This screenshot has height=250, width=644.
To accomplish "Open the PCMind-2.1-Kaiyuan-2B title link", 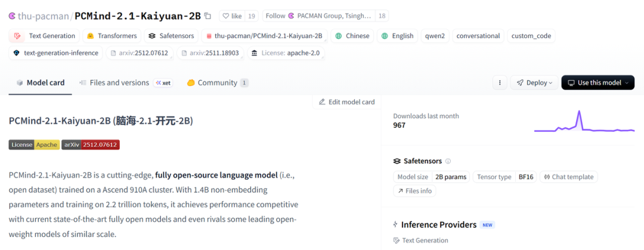I will (138, 16).
